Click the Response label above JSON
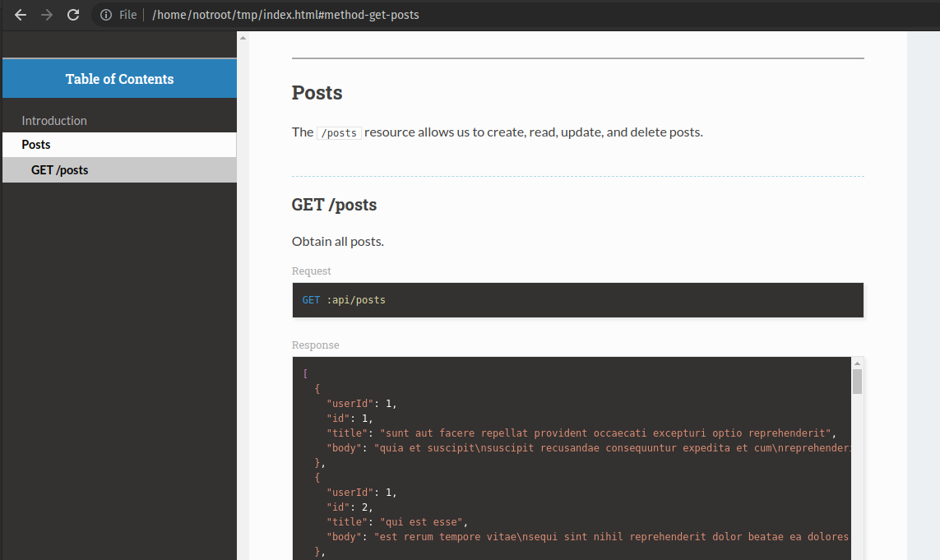The image size is (940, 560). [315, 345]
